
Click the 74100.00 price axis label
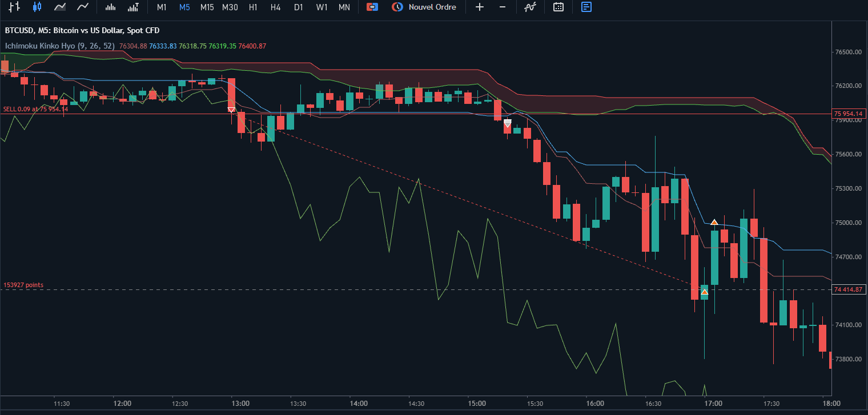(848, 325)
